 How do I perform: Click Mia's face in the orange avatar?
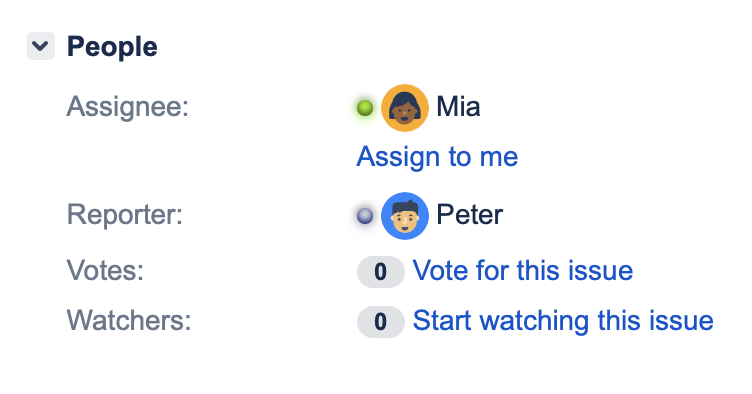(x=404, y=112)
